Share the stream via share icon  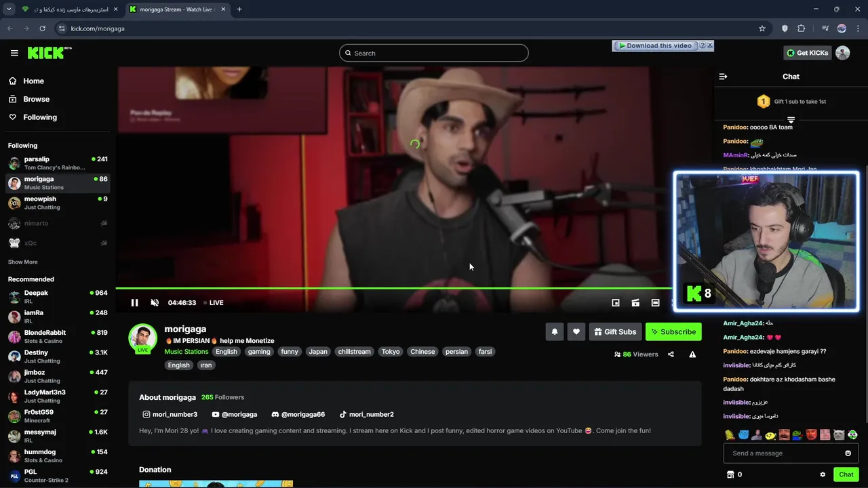(x=671, y=354)
